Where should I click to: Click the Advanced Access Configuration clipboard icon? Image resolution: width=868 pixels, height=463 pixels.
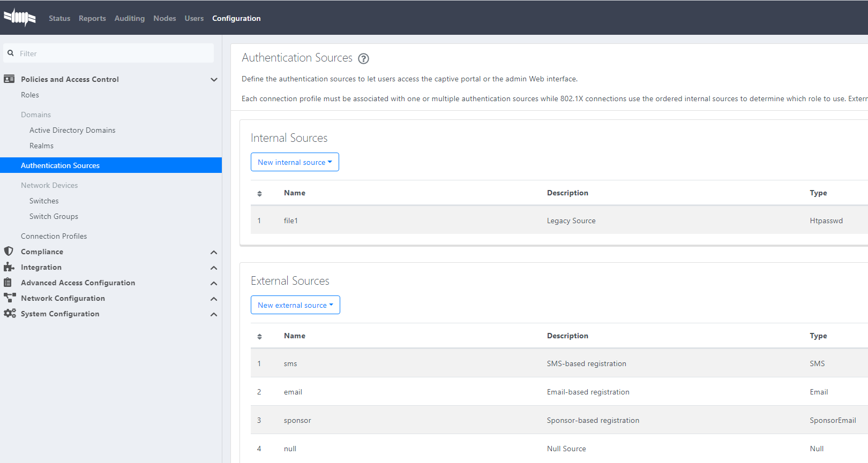coord(8,283)
